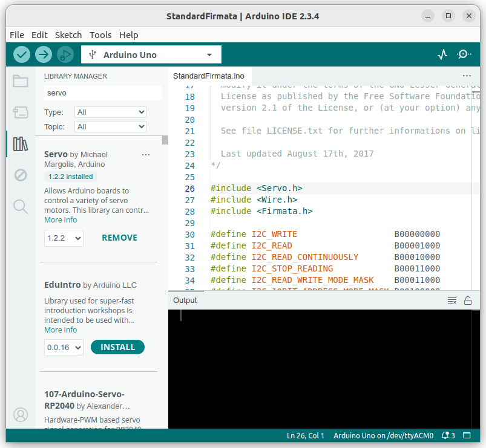Click the #include <Firmata.h> line
Screen dimensions: 486x448
[x=261, y=211]
